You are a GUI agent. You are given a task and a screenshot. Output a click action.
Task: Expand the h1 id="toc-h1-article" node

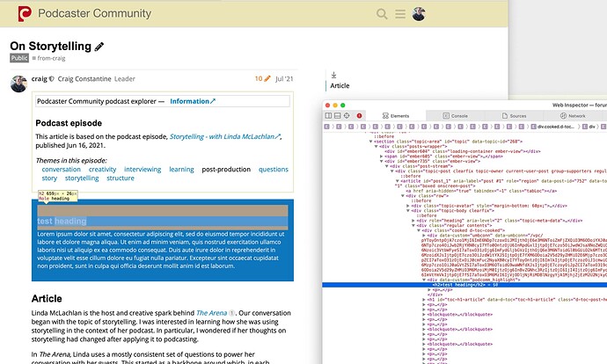[424, 300]
